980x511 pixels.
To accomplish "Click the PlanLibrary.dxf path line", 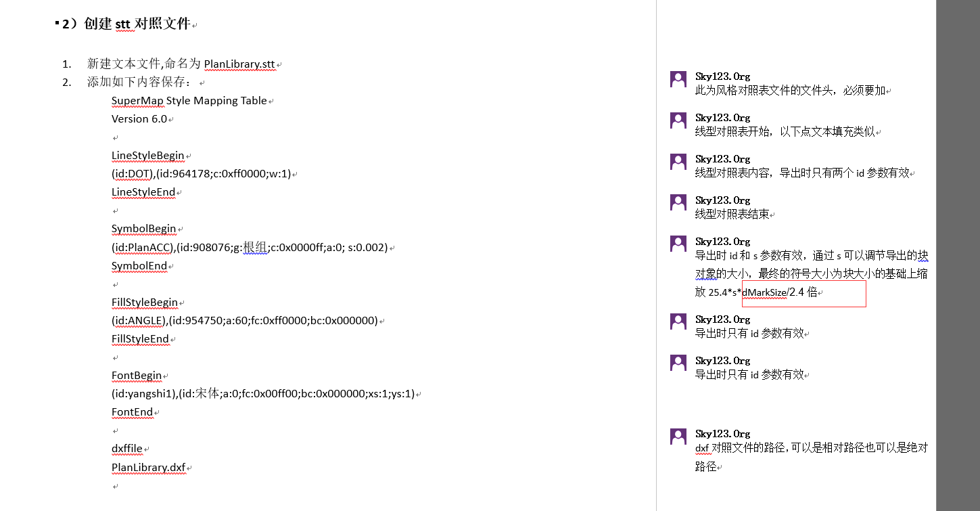I will click(148, 468).
